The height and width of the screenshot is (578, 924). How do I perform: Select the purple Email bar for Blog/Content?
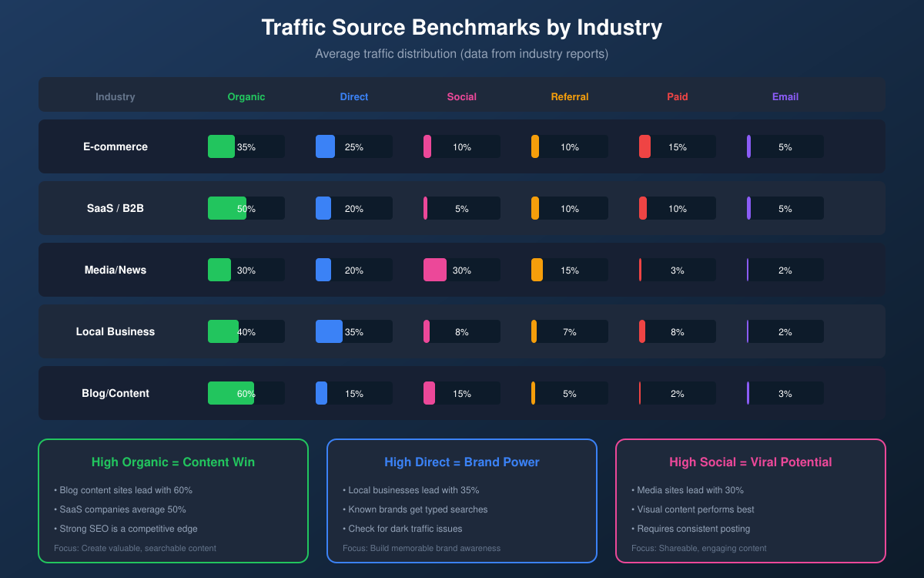pos(748,393)
